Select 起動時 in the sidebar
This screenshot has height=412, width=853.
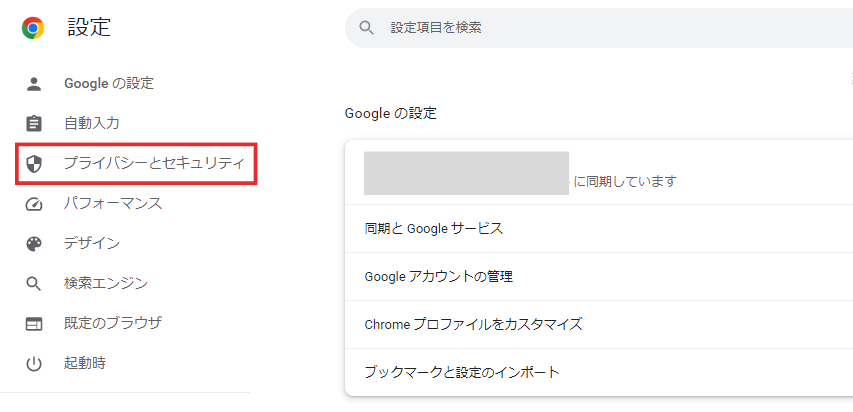click(x=85, y=363)
